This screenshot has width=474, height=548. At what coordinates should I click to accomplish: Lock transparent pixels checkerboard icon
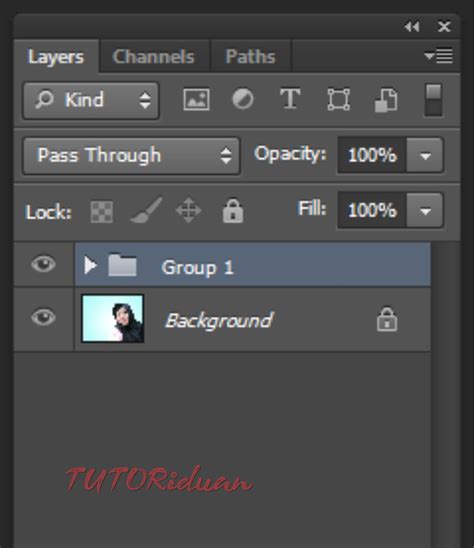102,211
